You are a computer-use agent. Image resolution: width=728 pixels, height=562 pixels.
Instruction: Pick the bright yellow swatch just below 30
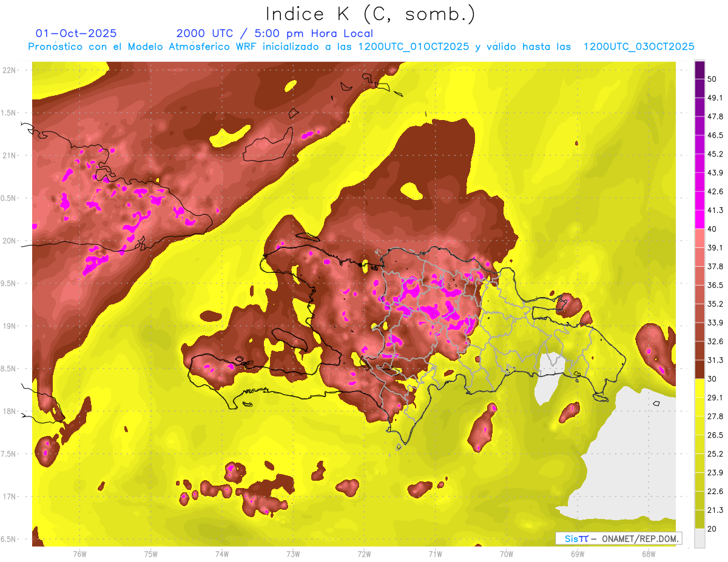pyautogui.click(x=699, y=388)
